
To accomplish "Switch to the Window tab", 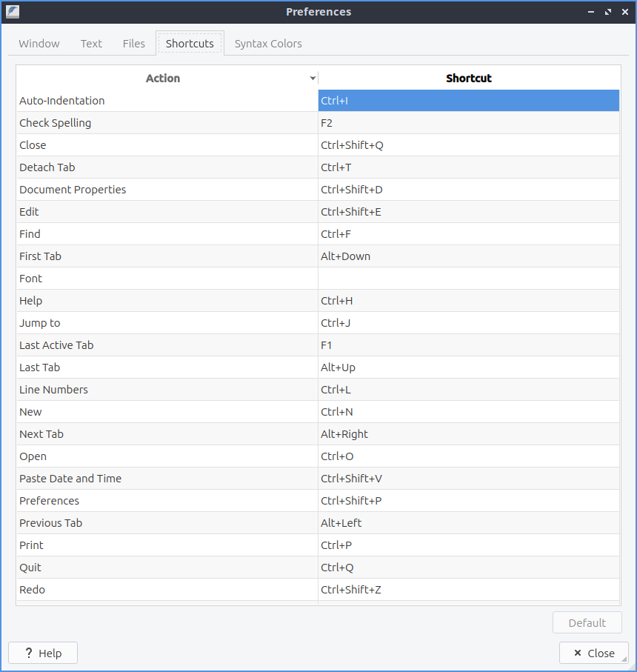I will [39, 44].
